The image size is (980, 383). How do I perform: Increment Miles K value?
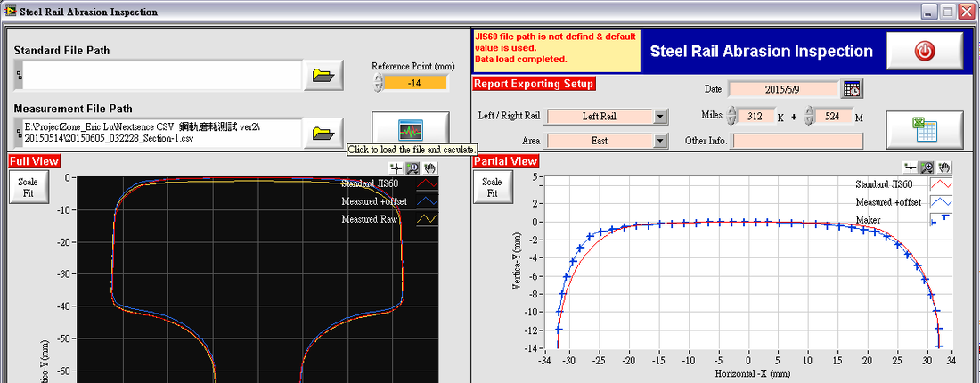(731, 110)
